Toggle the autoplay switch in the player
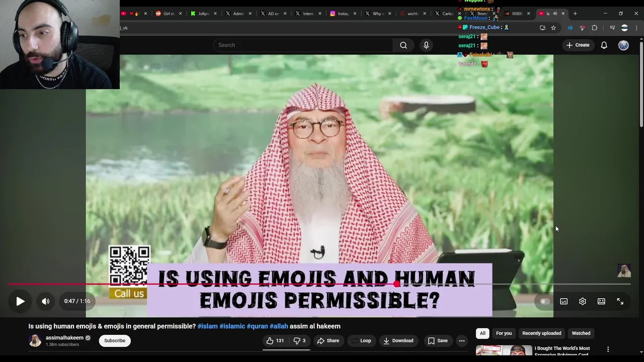This screenshot has height=362, width=644. tap(544, 301)
